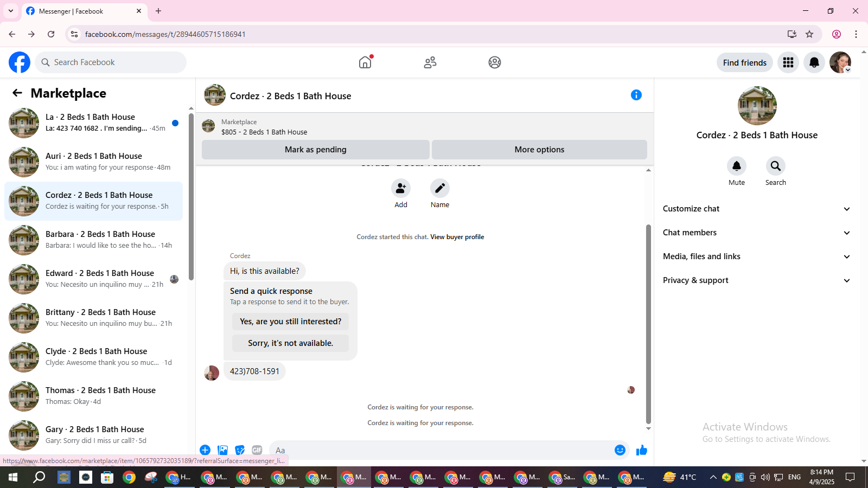The image size is (868, 488).
Task: Open the account profile avatar menu
Action: click(x=840, y=62)
